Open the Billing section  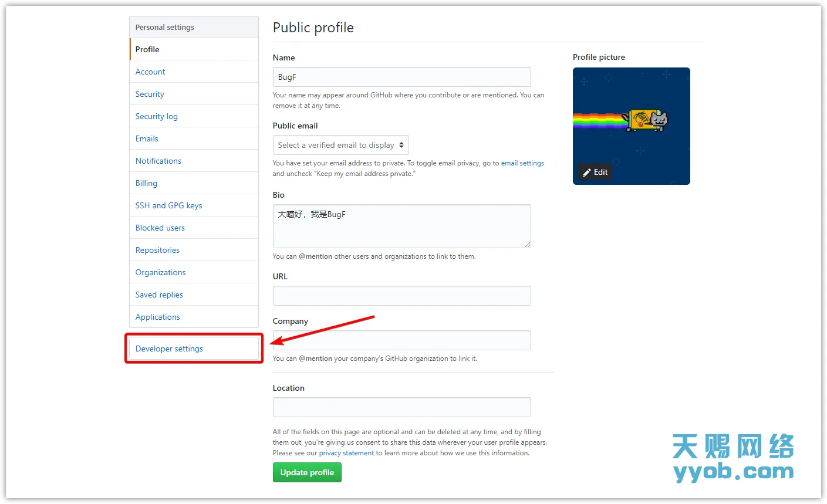146,183
